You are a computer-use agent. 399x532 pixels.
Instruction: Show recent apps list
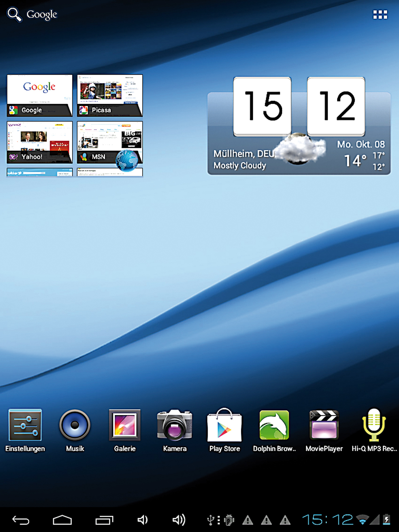[104, 520]
